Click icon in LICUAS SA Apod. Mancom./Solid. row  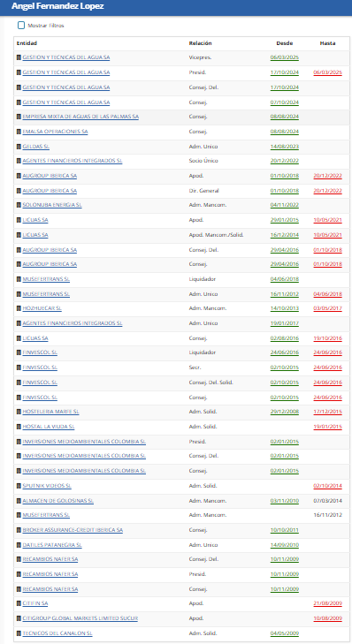pos(19,235)
